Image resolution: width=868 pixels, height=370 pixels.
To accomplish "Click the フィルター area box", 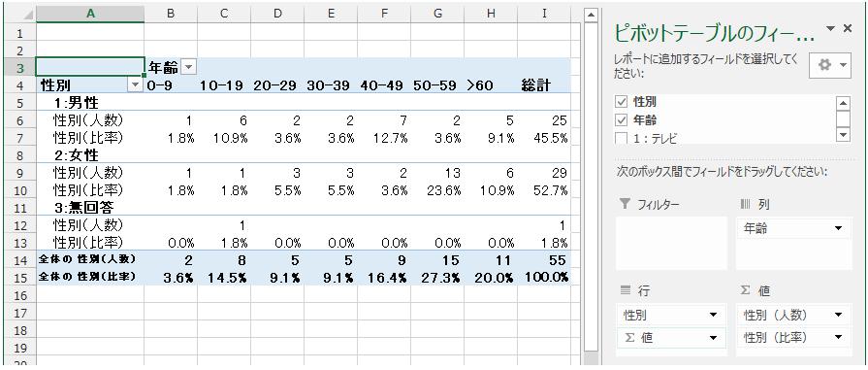I will coord(671,243).
